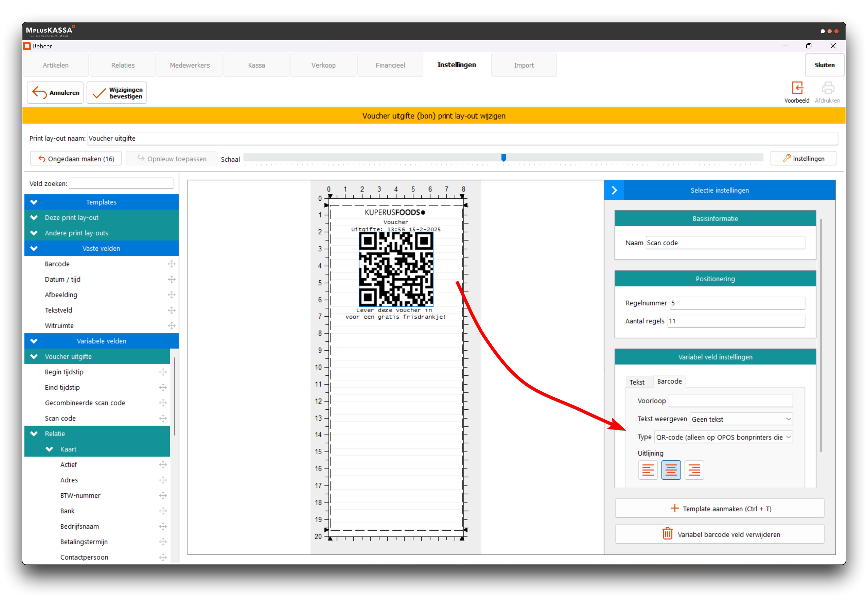
Task: Open the Tekst weergeven dropdown
Action: (x=741, y=419)
